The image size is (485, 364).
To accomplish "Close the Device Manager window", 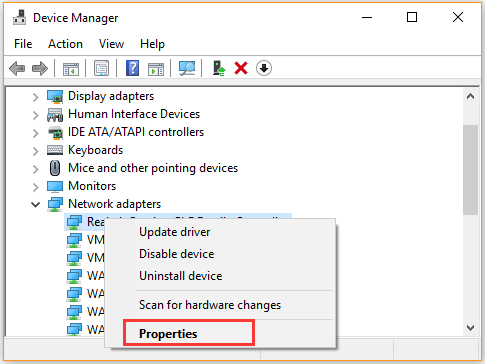I will 458,17.
